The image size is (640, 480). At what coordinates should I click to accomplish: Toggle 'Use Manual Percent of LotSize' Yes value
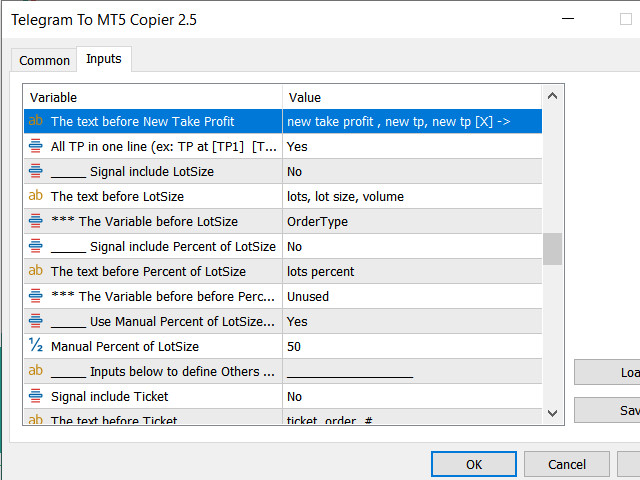pos(410,321)
